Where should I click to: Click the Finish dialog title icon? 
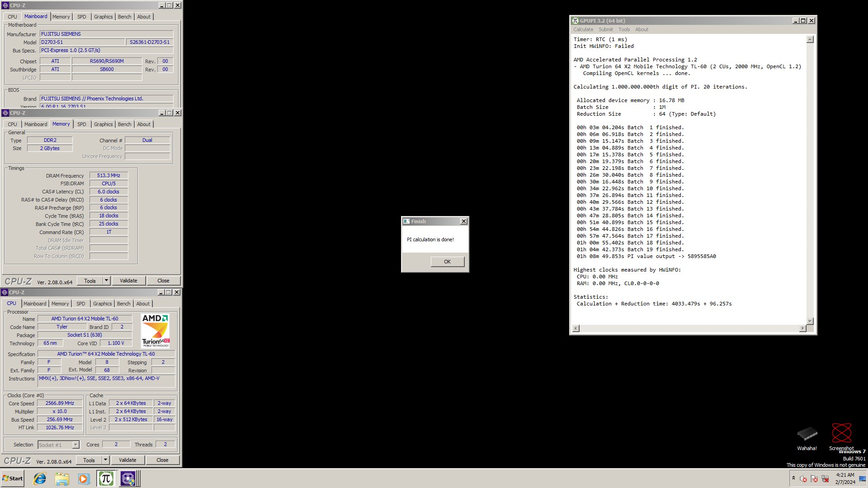click(406, 221)
